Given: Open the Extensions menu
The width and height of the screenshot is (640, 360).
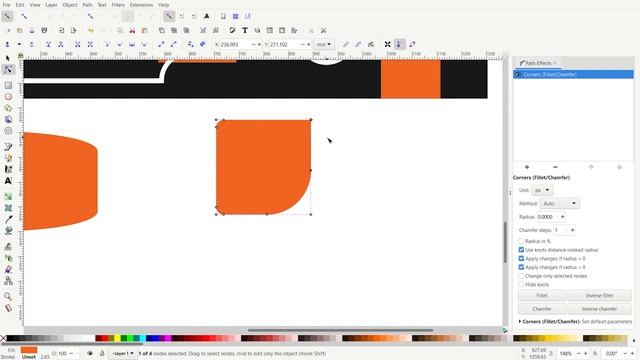Looking at the screenshot, I should (x=141, y=5).
